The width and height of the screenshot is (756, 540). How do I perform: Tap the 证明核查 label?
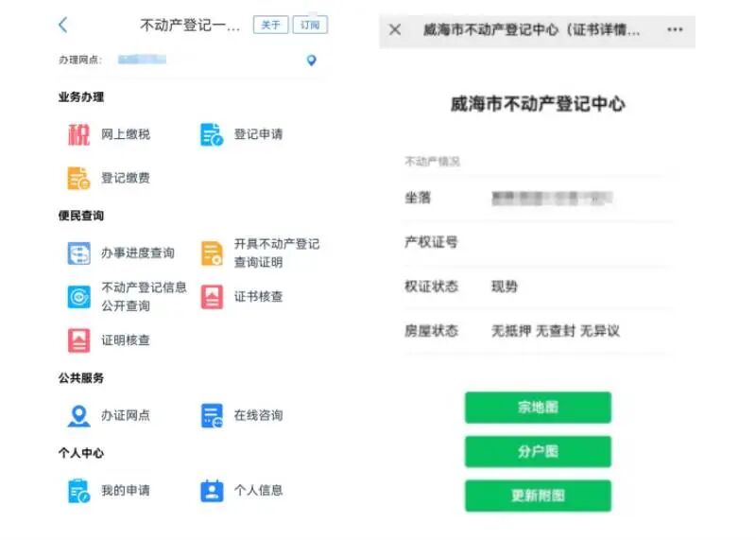(126, 340)
